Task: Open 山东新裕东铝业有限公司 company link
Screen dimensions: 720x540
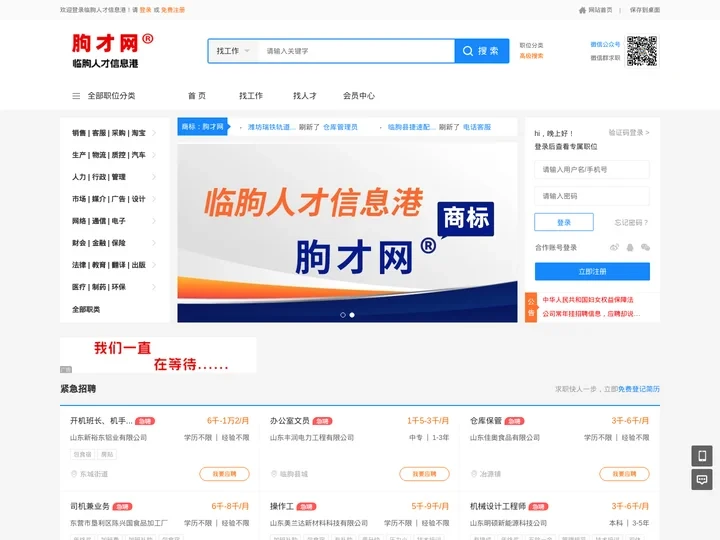Action: click(x=108, y=438)
